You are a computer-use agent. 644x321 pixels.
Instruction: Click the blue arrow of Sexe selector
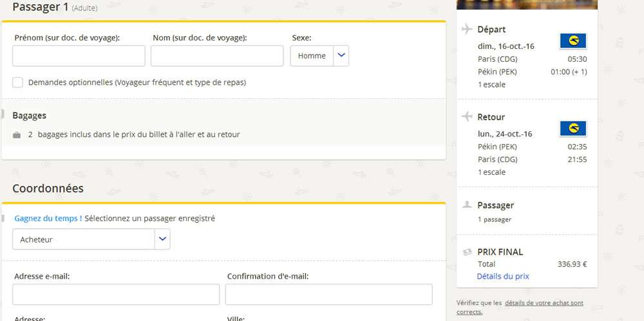coord(341,56)
